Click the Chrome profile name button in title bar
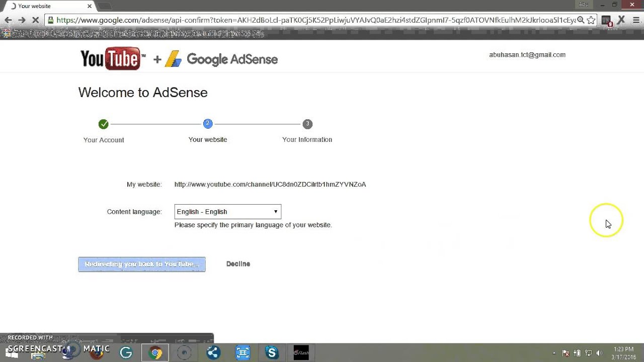644x362 pixels. click(x=584, y=5)
